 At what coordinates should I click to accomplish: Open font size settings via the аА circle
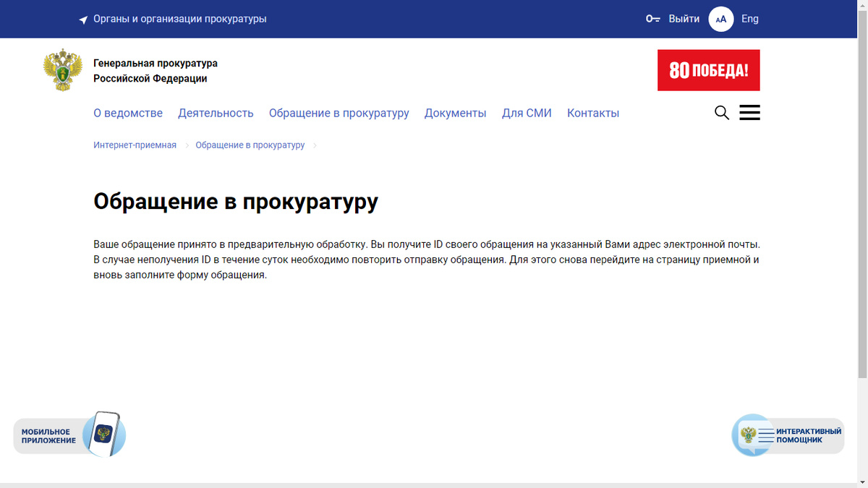click(x=720, y=19)
